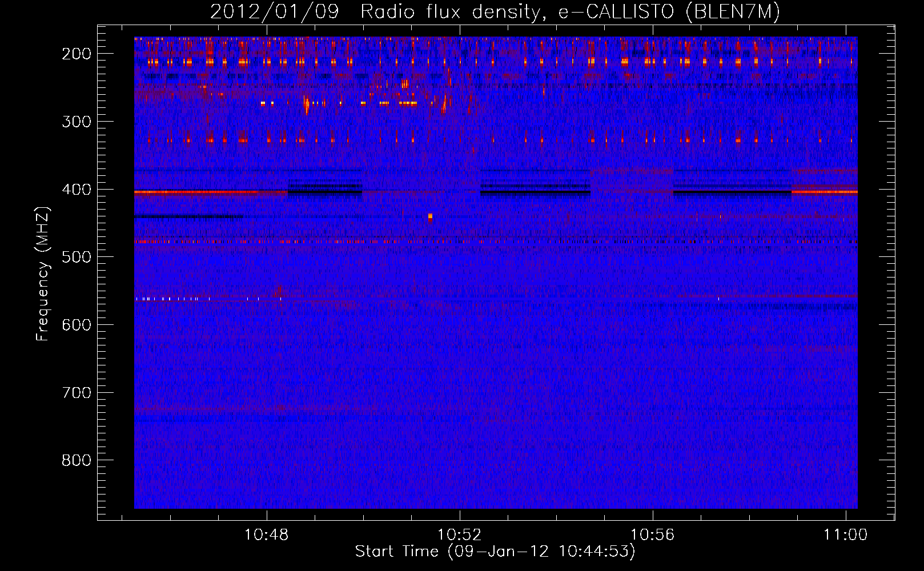Click the 200 frequency tick label

[x=77, y=54]
